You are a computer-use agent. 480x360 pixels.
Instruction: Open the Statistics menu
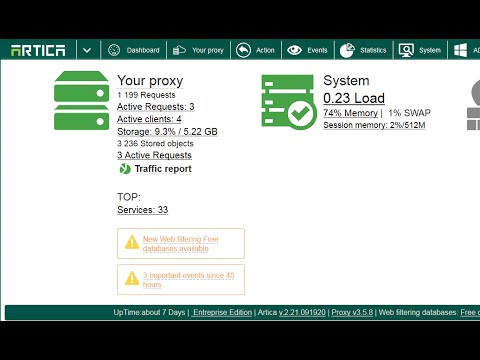click(x=373, y=50)
